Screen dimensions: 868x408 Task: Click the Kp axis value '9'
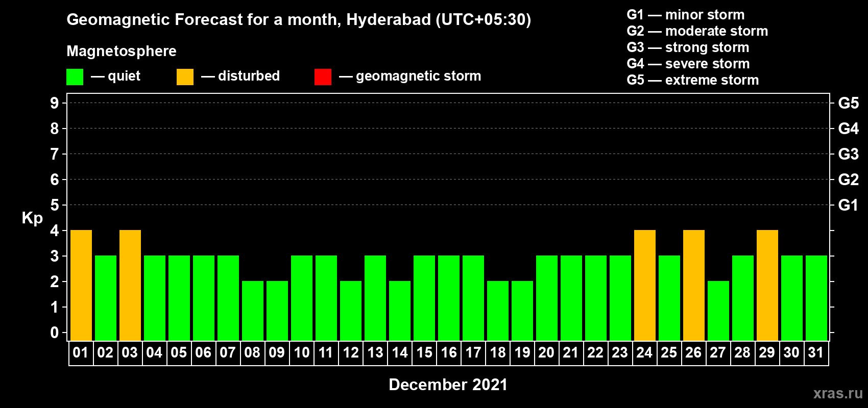click(x=55, y=103)
